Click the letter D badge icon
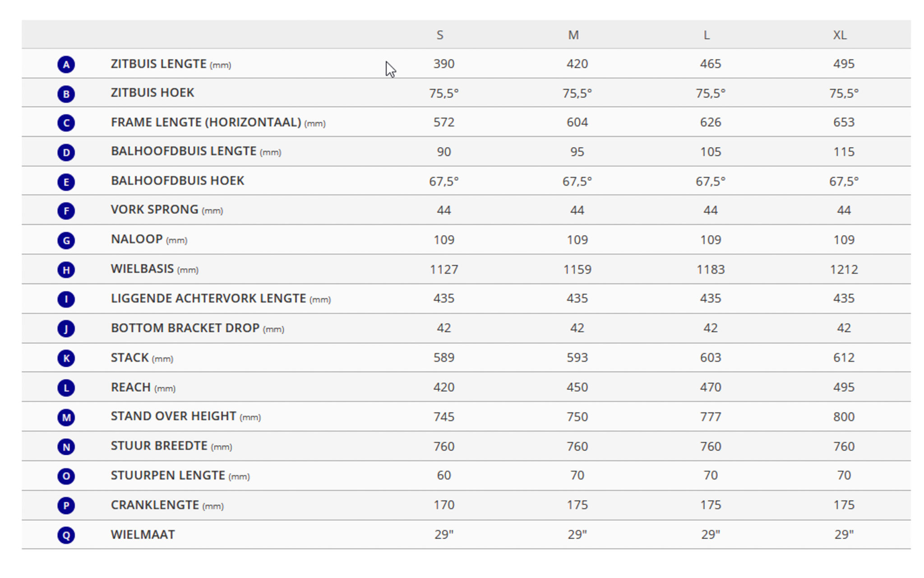This screenshot has width=924, height=578. [66, 152]
